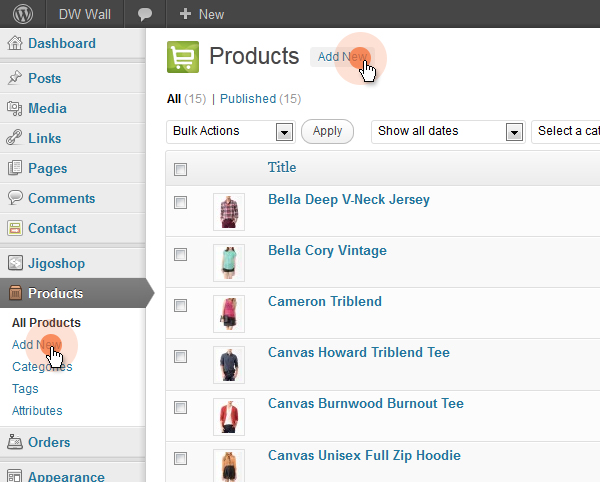
Task: Open the Select a category dropdown
Action: [x=566, y=132]
